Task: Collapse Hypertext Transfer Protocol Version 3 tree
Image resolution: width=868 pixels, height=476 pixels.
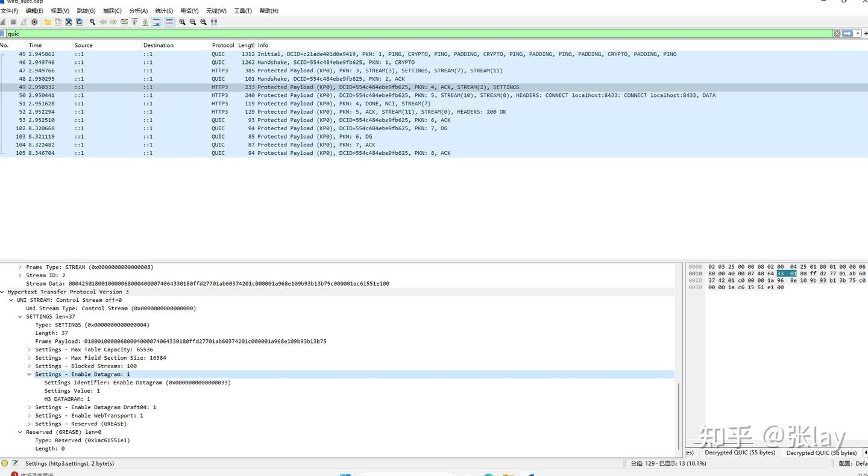Action: [2, 292]
